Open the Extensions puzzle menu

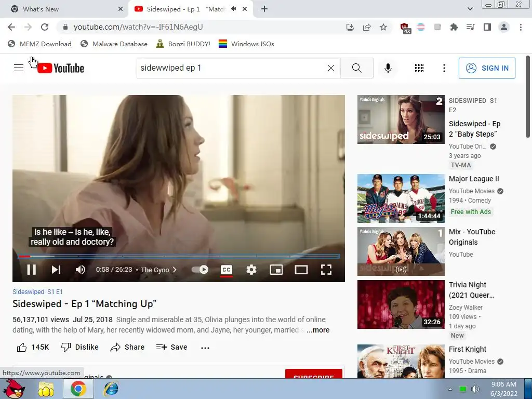[454, 27]
